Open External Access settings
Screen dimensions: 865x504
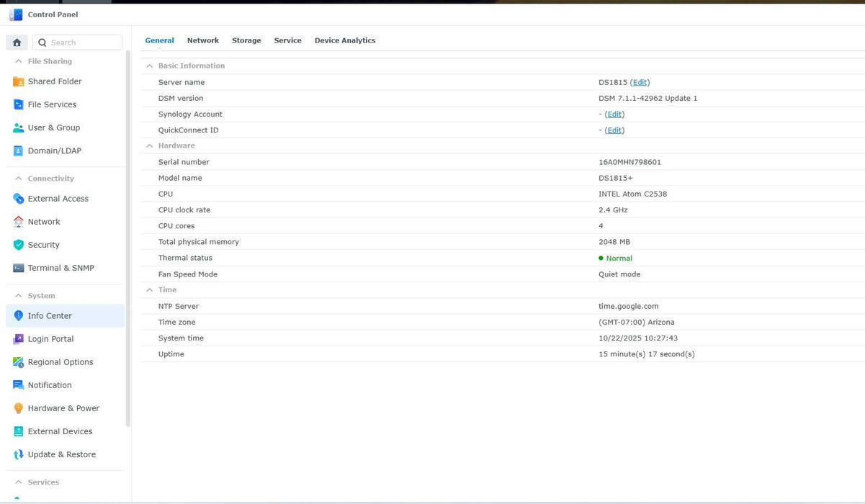[57, 199]
